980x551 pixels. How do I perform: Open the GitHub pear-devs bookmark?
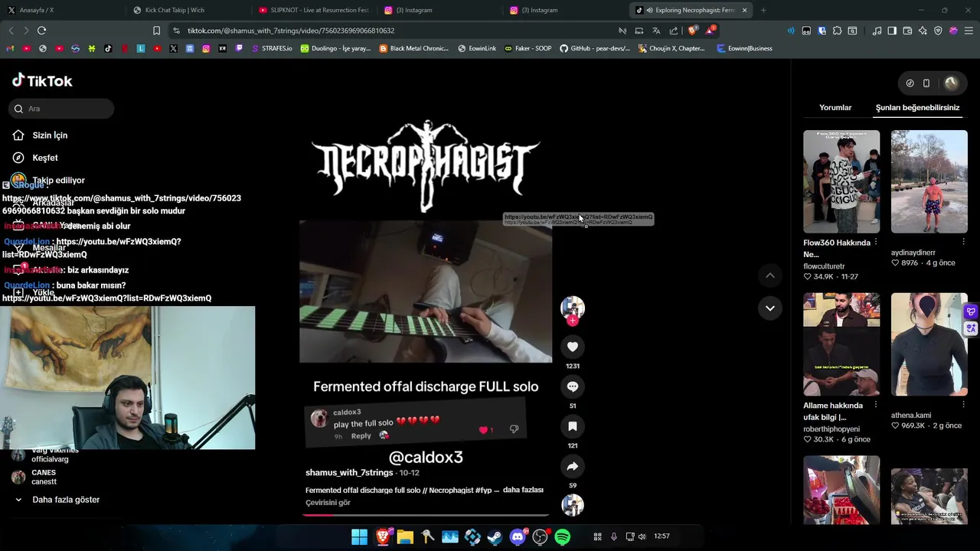(x=594, y=48)
